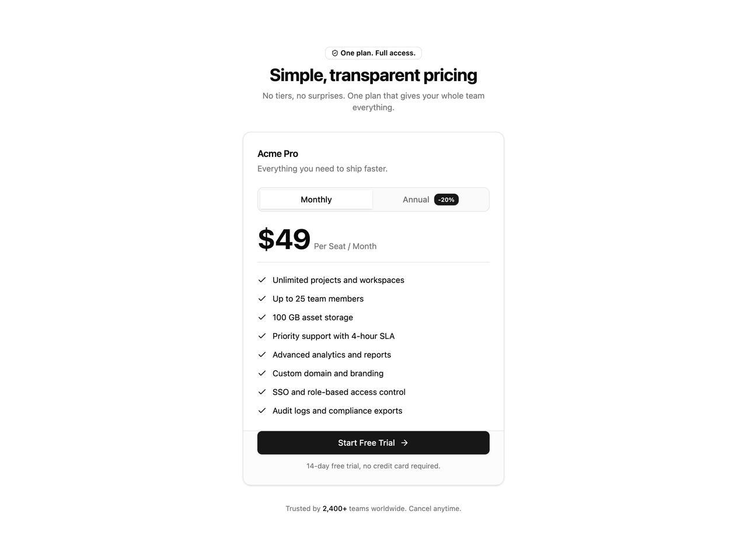
Task: Click the Simple, transparent pricing heading
Action: 373,75
